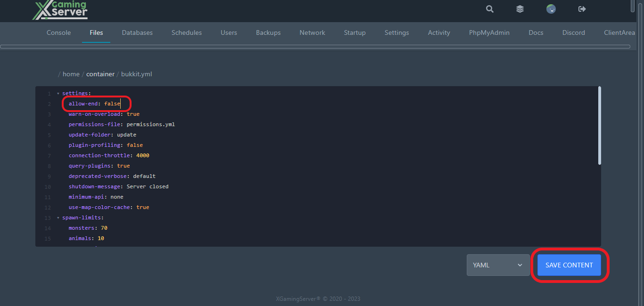Click the editor vertical scrollbar
Screen dimensions: 644x306
(x=599, y=125)
